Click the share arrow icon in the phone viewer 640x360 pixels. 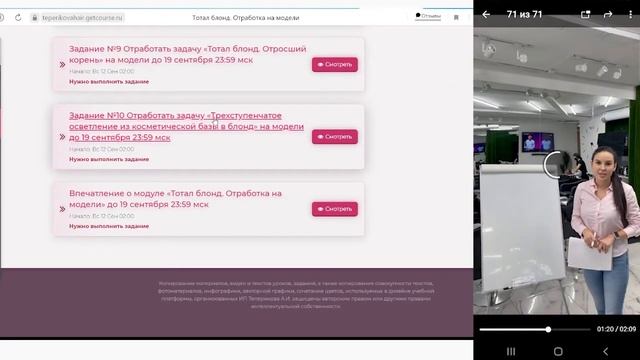point(608,14)
